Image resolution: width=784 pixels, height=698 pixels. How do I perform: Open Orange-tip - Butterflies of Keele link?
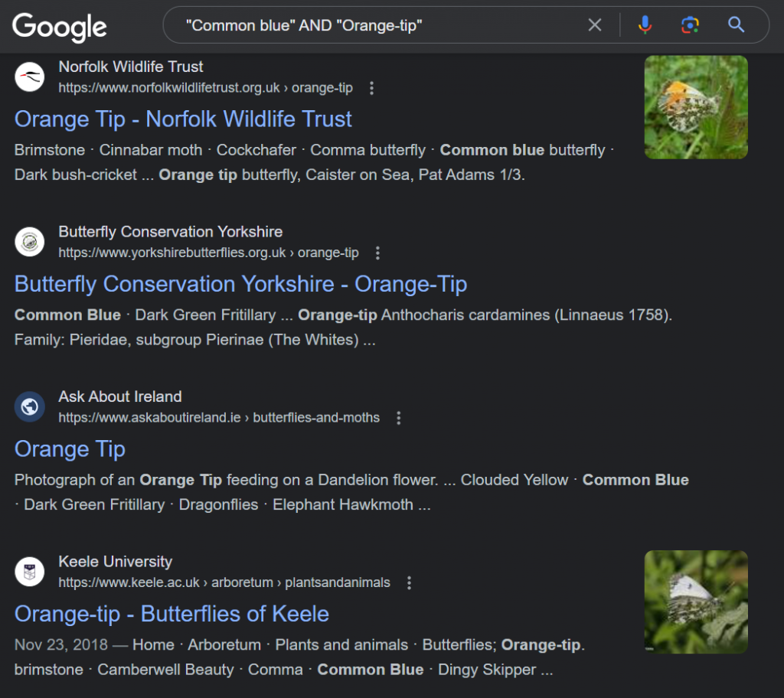click(x=171, y=614)
